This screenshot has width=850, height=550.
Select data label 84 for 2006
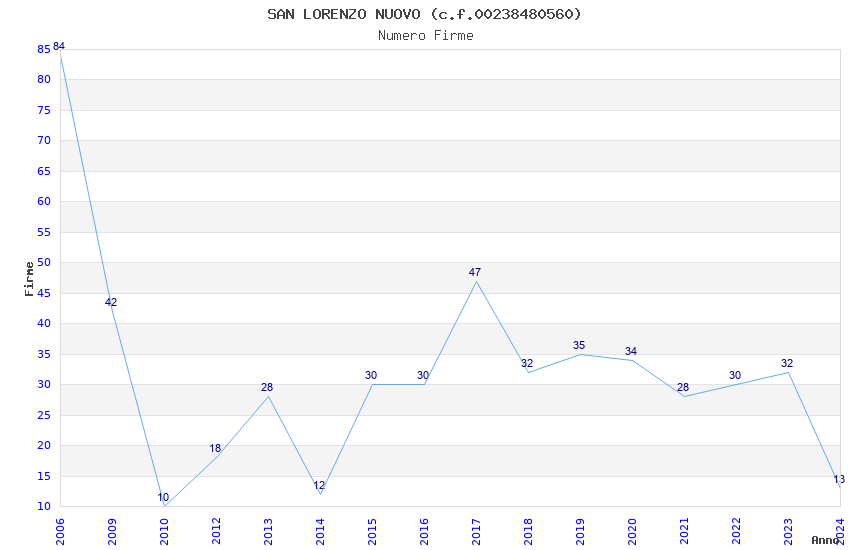(59, 46)
